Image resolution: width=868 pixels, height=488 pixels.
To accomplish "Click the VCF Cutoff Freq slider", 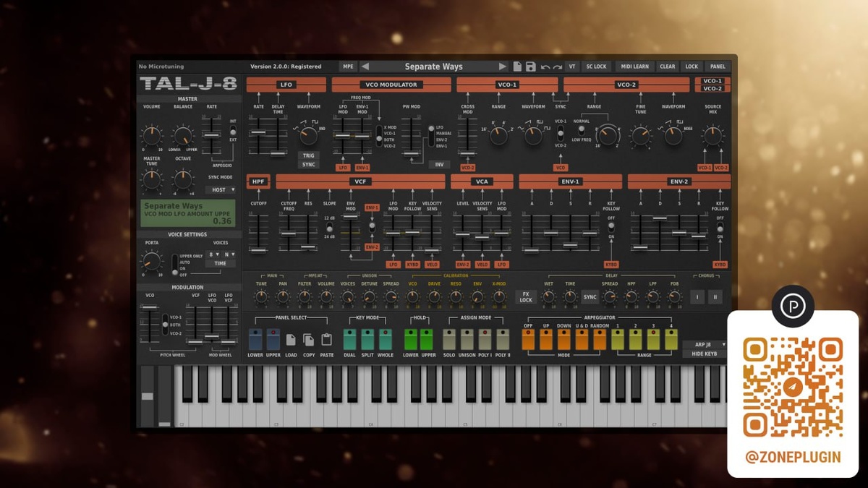I will (x=289, y=232).
